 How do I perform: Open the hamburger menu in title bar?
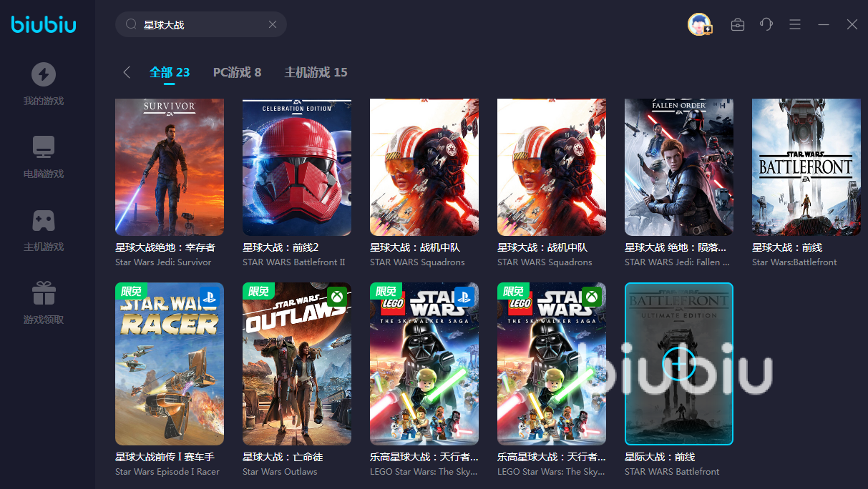point(795,24)
